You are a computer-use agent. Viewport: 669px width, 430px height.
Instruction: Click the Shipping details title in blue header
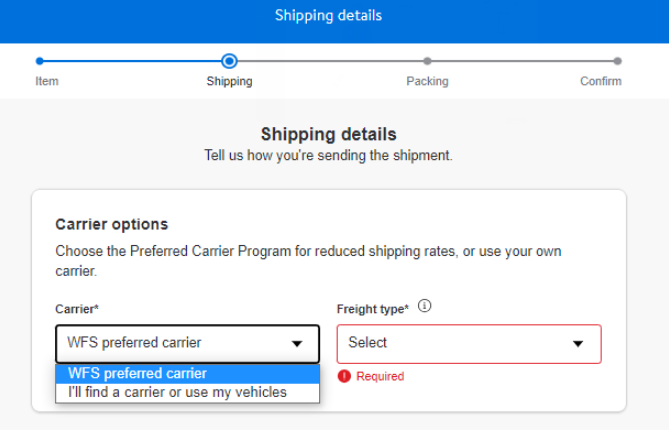point(328,16)
